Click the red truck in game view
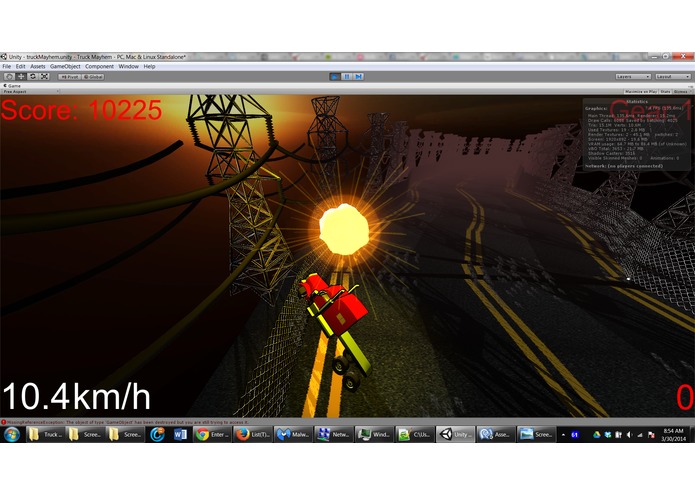Image resolution: width=695 pixels, height=494 pixels. click(x=337, y=331)
